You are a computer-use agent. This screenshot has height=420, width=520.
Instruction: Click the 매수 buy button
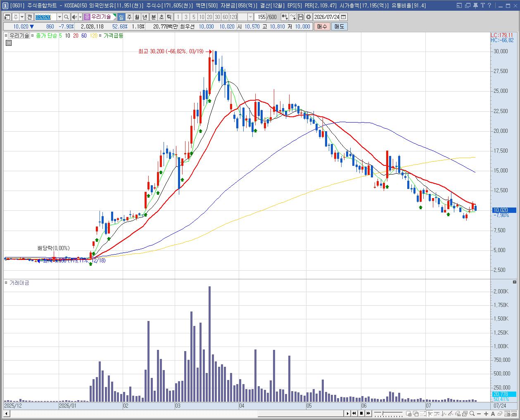tap(322, 26)
